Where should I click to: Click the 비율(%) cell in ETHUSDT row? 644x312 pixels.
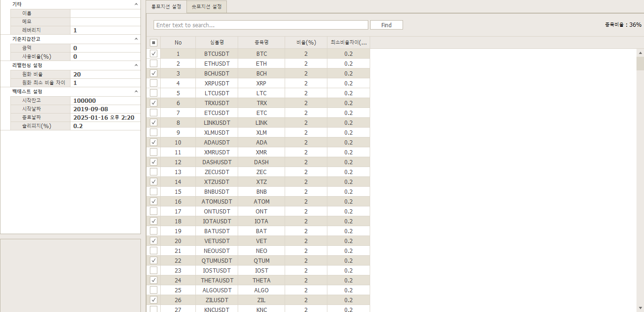tap(306, 63)
